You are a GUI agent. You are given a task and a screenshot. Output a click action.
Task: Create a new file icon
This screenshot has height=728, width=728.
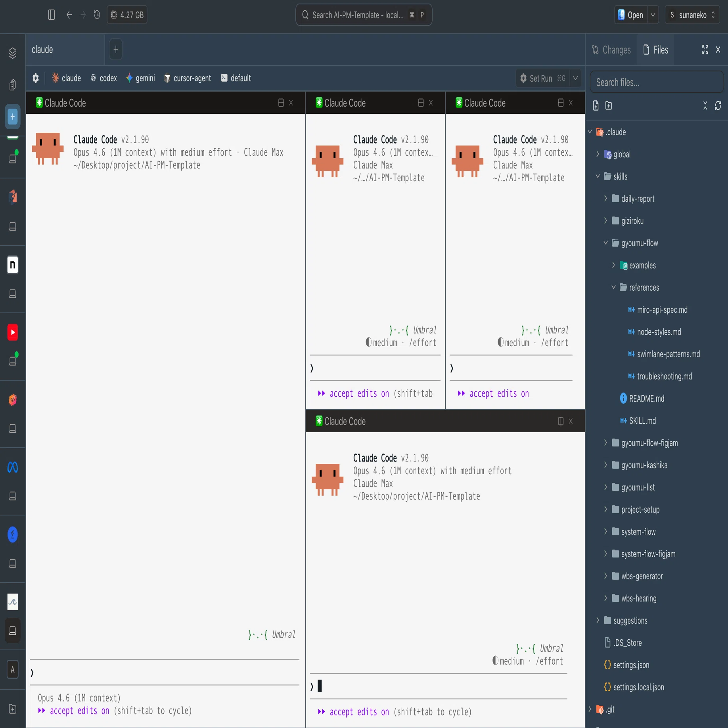[596, 105]
